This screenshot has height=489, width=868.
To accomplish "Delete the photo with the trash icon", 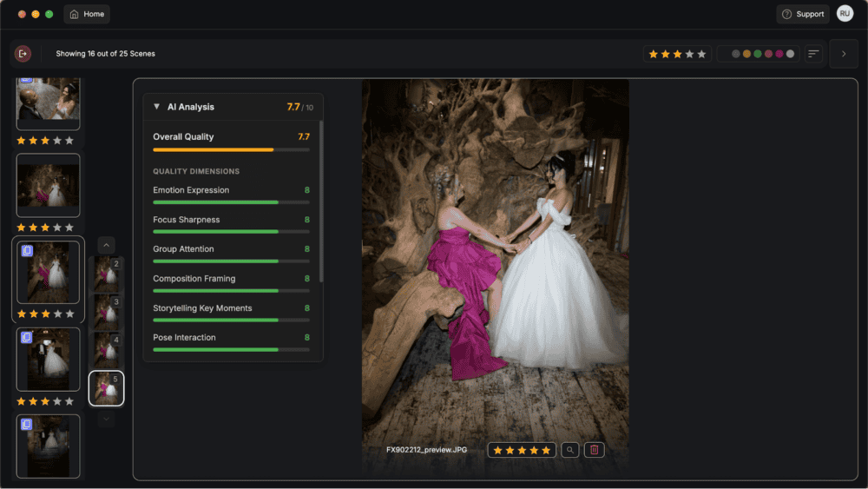I will tap(594, 450).
